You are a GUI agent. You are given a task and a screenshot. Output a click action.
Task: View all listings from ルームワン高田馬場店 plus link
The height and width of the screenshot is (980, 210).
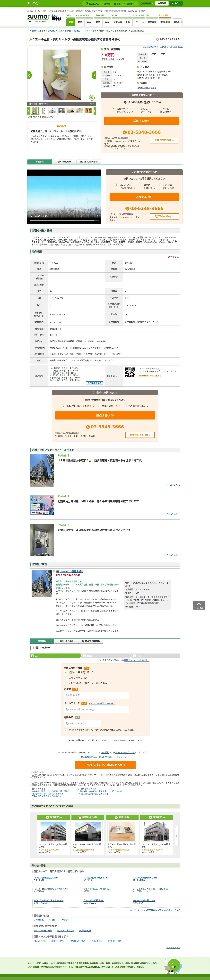[157, 910]
